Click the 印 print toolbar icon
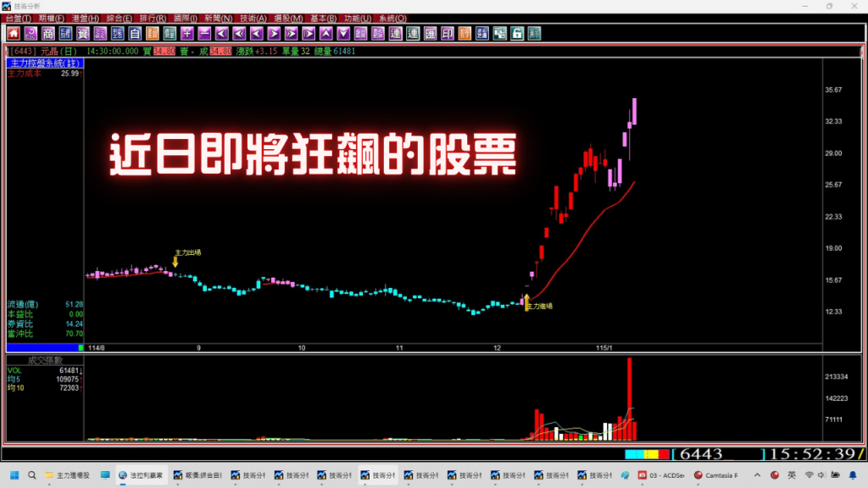The height and width of the screenshot is (488, 868). tap(447, 34)
